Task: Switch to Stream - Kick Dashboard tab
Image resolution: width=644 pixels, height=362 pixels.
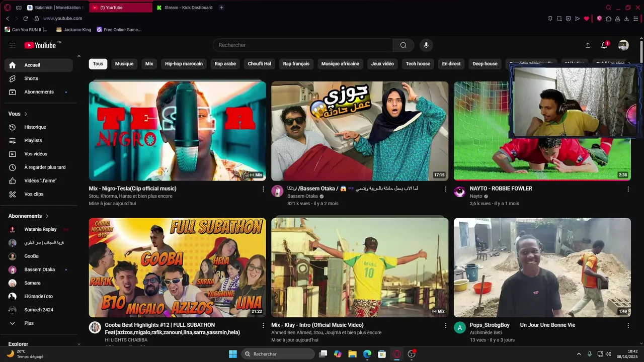Action: click(x=184, y=8)
